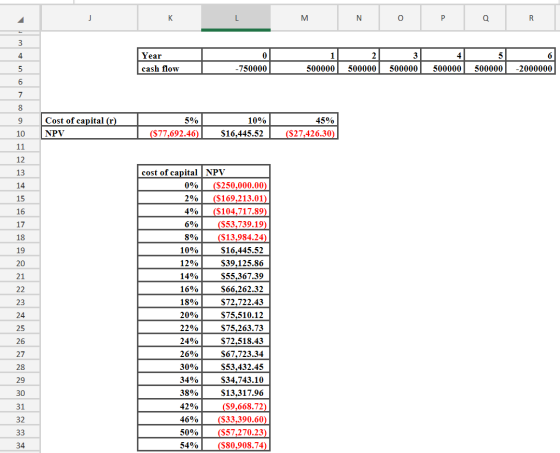Select row 10 header
This screenshot has width=560, height=453.
tap(20, 134)
